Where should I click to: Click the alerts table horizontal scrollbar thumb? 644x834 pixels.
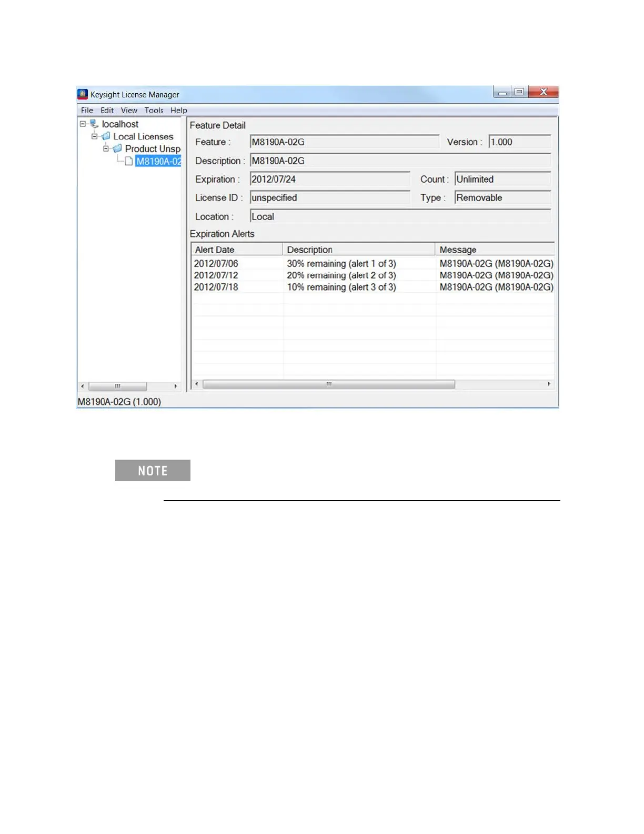pos(329,384)
